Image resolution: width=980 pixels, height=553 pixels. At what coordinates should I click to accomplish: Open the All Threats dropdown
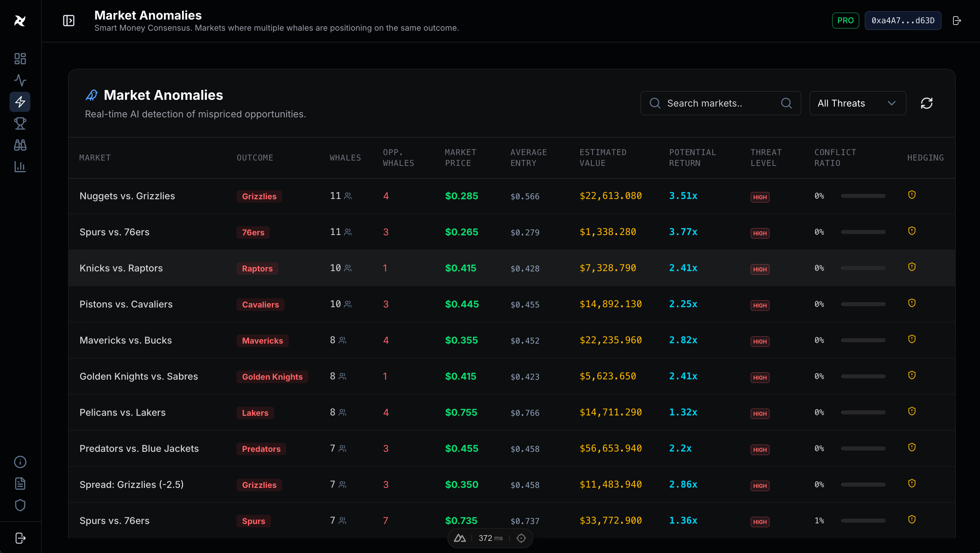coord(857,103)
